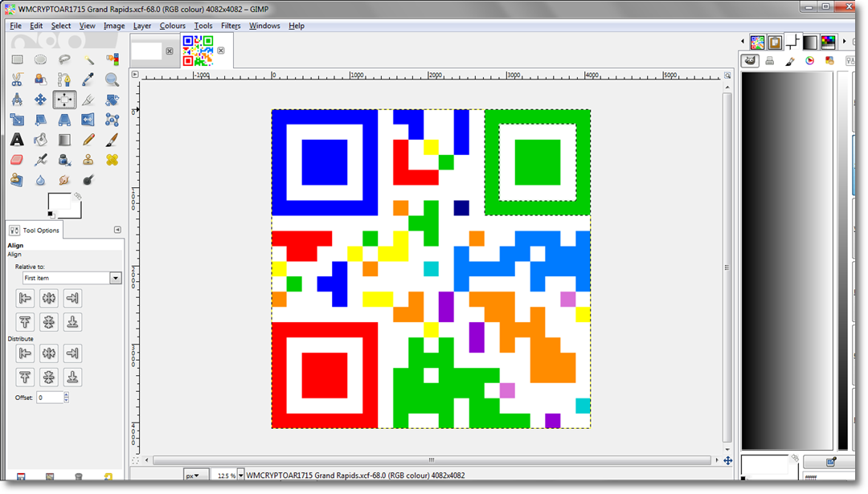Open the Colours menu

coord(172,26)
